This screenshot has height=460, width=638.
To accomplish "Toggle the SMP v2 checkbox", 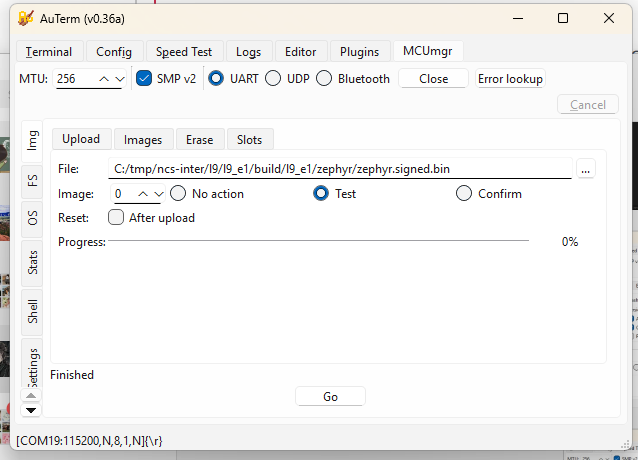I will (x=144, y=79).
